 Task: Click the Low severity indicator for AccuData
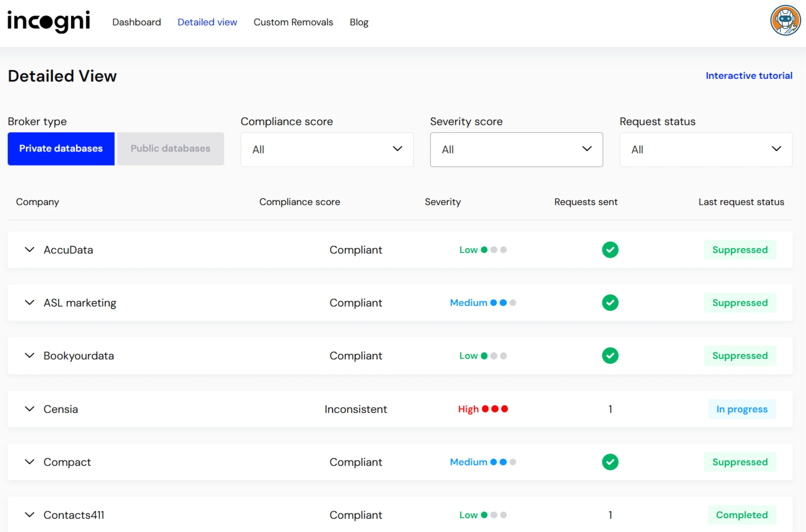click(x=483, y=250)
